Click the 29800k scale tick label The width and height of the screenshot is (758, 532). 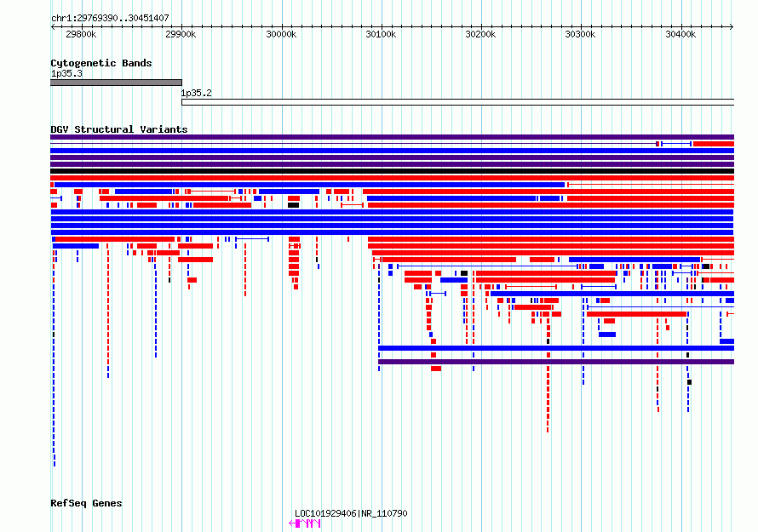pyautogui.click(x=81, y=34)
